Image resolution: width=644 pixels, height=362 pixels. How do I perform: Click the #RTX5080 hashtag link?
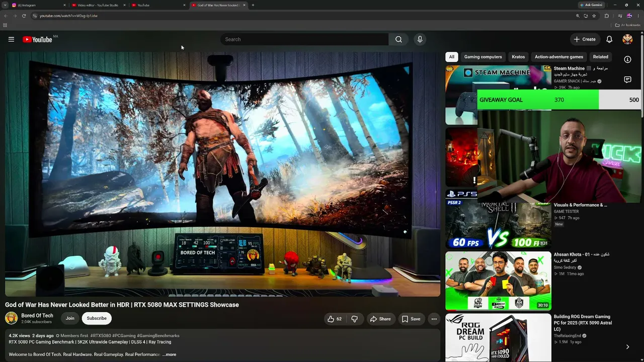pos(101,336)
